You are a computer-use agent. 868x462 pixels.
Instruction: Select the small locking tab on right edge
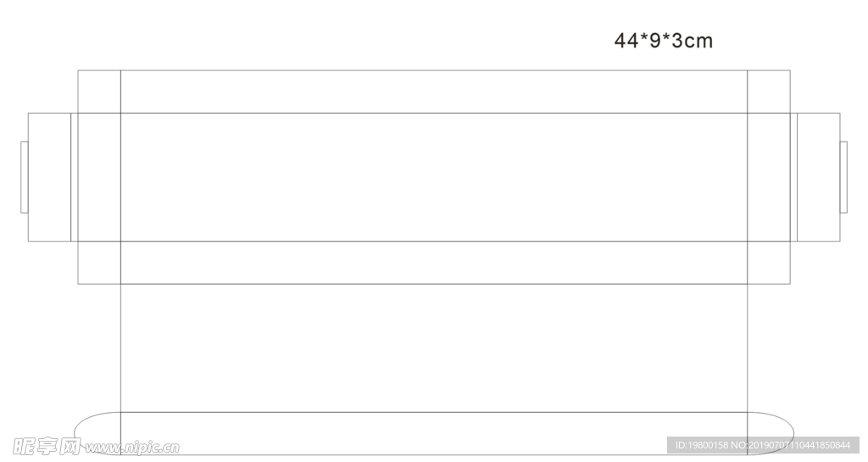(x=843, y=177)
